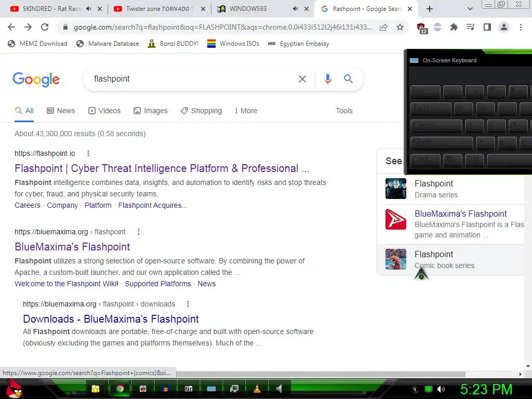This screenshot has height=399, width=532.
Task: Open the uBlock Origin extension
Action: click(x=422, y=28)
